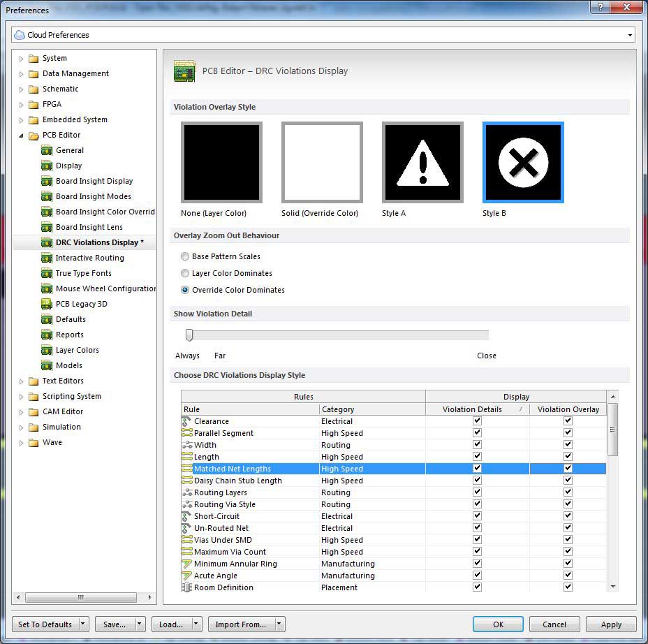
Task: Click the Apply button
Action: point(611,624)
